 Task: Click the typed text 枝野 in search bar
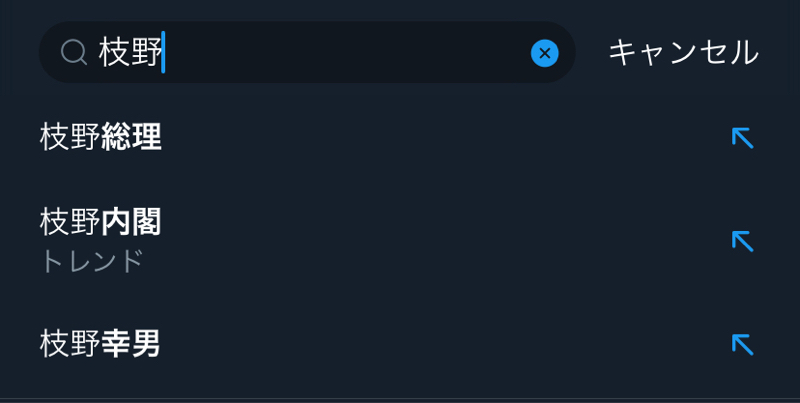point(130,52)
